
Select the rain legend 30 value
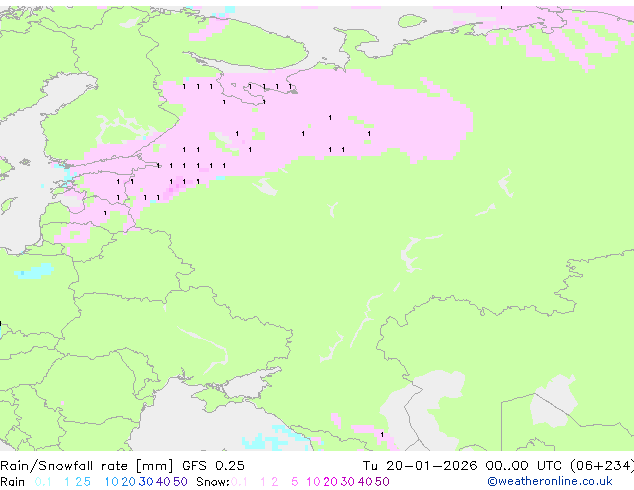[x=146, y=482]
